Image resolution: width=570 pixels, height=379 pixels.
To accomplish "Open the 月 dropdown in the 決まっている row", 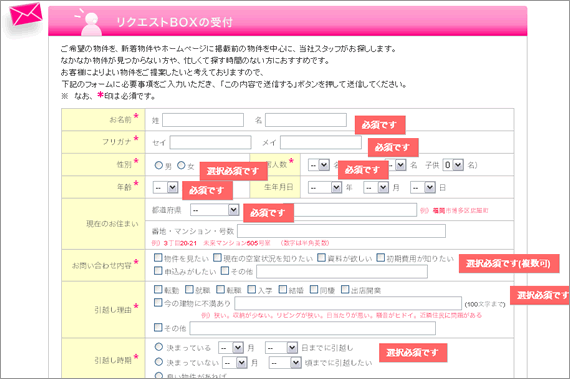I will 231,348.
